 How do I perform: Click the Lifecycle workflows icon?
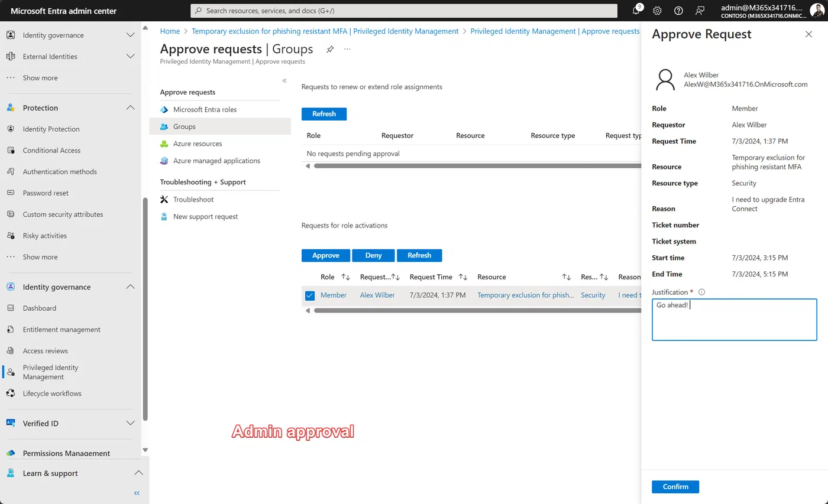[x=11, y=393]
